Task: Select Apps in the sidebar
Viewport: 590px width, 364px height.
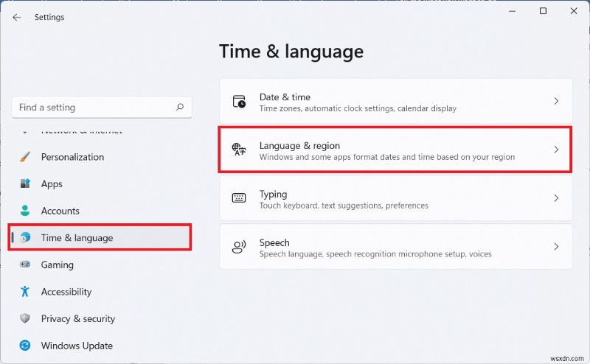Action: pyautogui.click(x=100, y=184)
